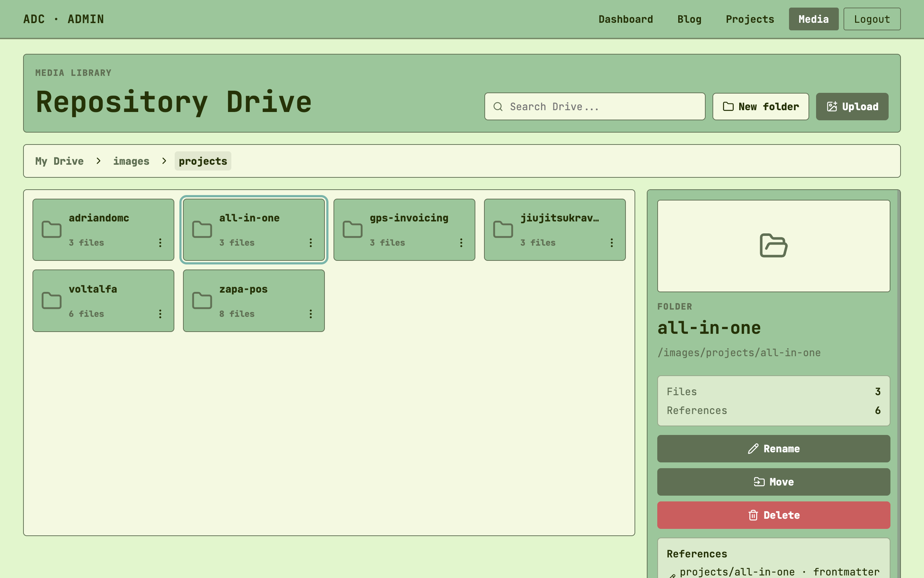
Task: Open the jiujitsukrav folder icon
Action: pyautogui.click(x=503, y=229)
